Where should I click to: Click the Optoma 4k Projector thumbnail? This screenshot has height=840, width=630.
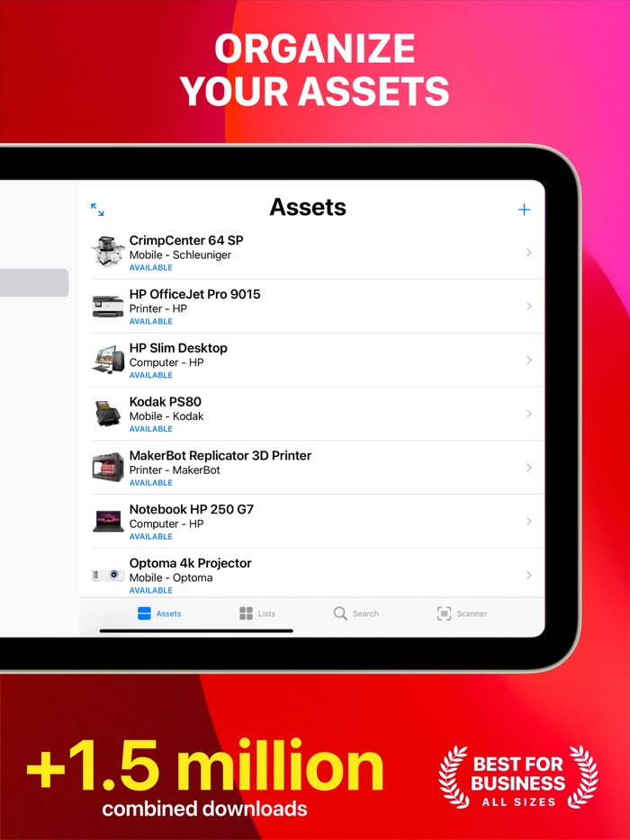[x=108, y=575]
